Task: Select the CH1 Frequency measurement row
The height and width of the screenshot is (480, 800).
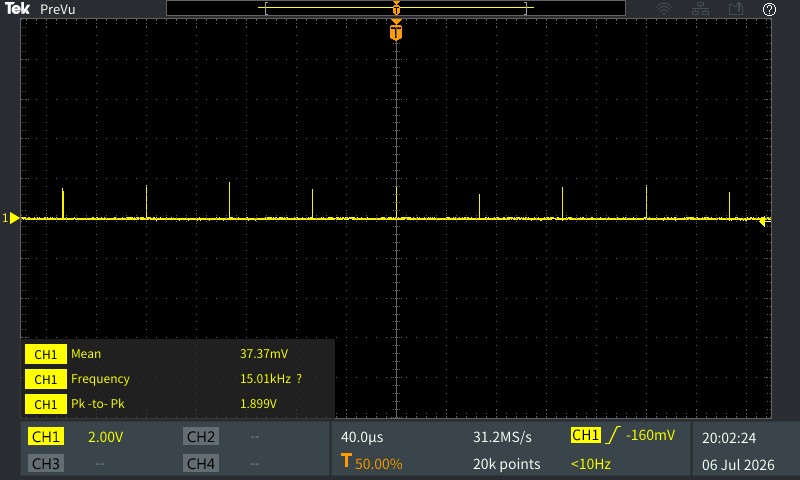Action: pyautogui.click(x=178, y=379)
